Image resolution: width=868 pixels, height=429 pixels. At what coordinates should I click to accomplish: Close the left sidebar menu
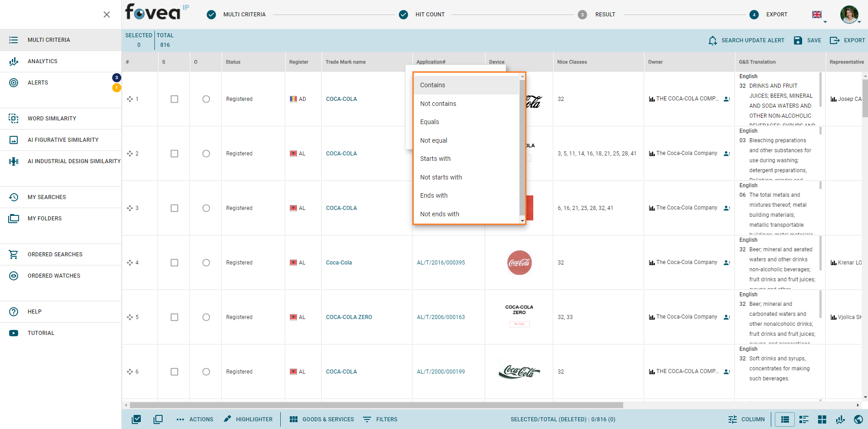[107, 15]
